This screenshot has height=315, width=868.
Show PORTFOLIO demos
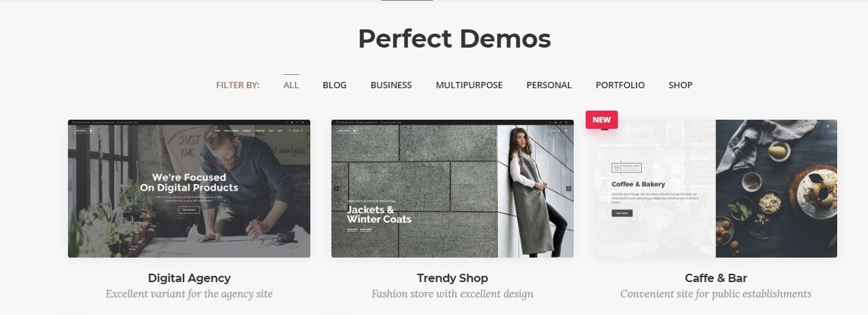point(620,85)
